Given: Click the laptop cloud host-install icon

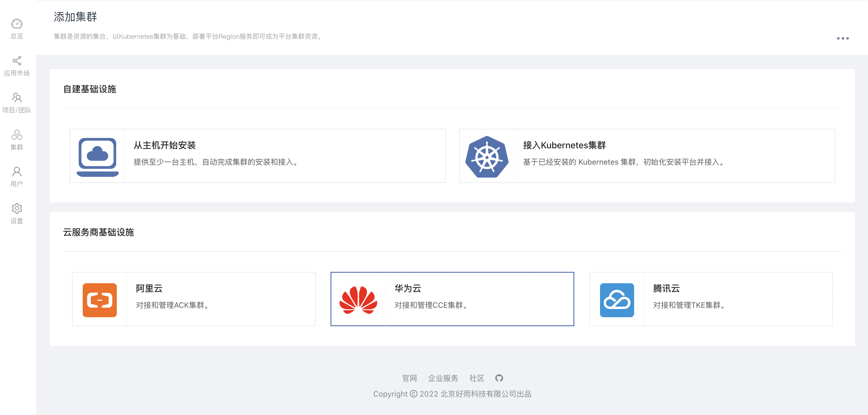Looking at the screenshot, I should tap(97, 157).
